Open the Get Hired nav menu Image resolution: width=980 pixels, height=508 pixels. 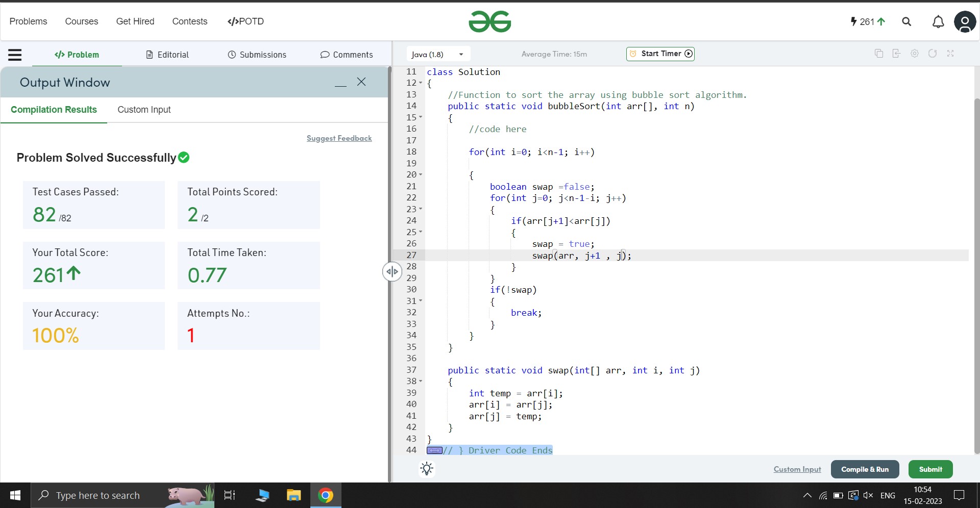(135, 21)
